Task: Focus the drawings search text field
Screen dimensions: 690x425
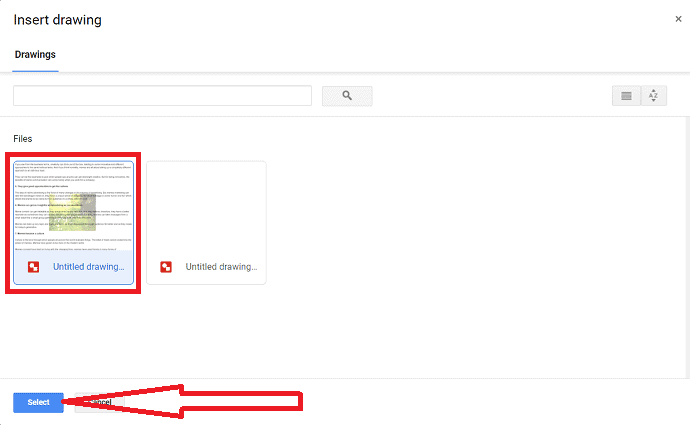Action: click(162, 96)
